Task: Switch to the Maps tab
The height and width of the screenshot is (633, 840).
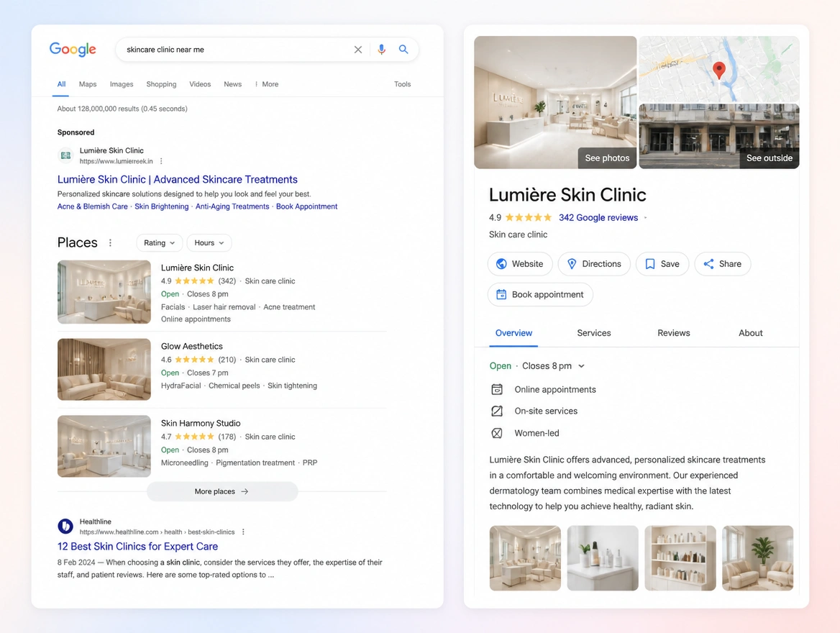Action: [x=88, y=84]
